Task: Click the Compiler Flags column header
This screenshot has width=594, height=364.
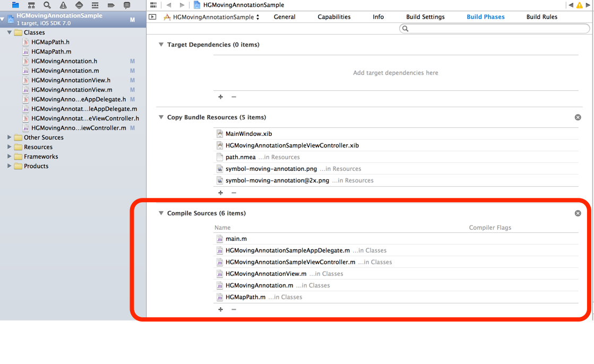Action: 490,228
